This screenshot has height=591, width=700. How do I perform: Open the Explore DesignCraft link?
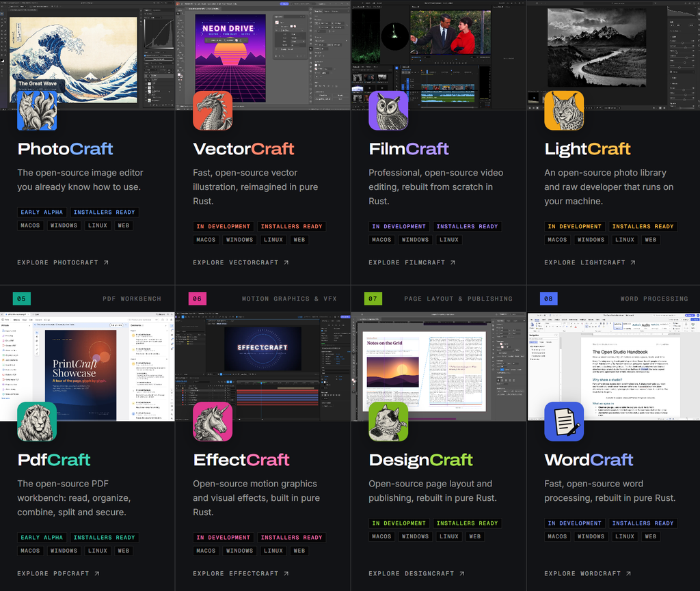(x=416, y=574)
